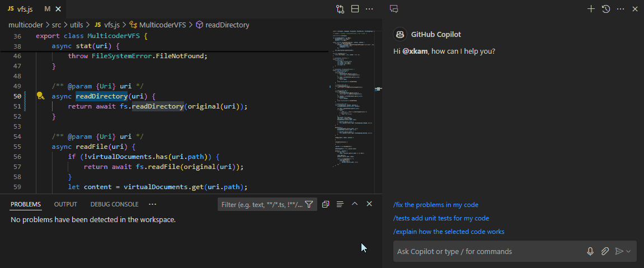Attach context with the paperclip icon
644x268 pixels.
click(x=605, y=252)
